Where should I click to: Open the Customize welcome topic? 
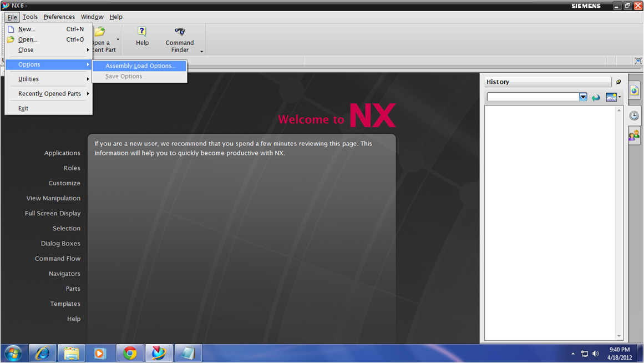[64, 183]
